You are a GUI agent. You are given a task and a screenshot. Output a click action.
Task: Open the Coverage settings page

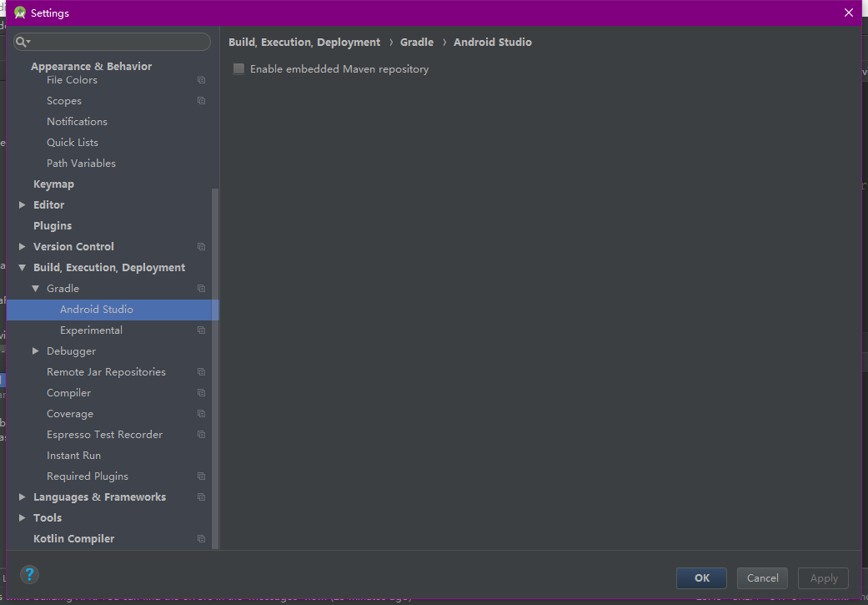(x=70, y=414)
